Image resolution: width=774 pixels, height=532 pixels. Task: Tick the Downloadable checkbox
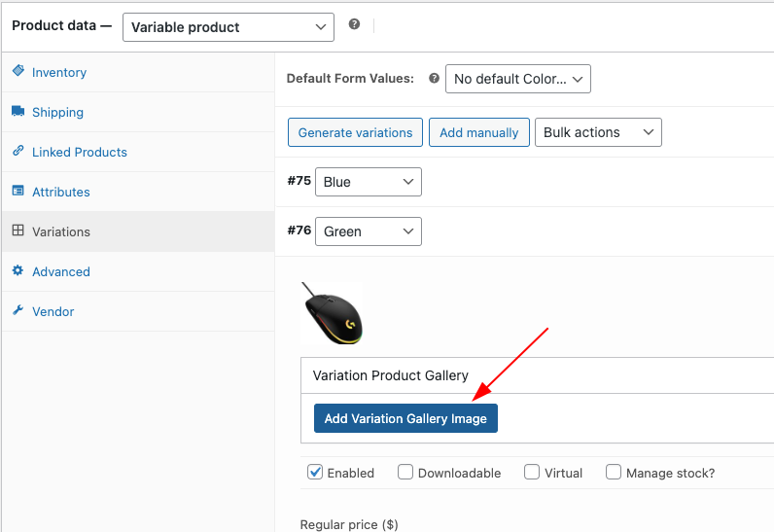point(405,473)
